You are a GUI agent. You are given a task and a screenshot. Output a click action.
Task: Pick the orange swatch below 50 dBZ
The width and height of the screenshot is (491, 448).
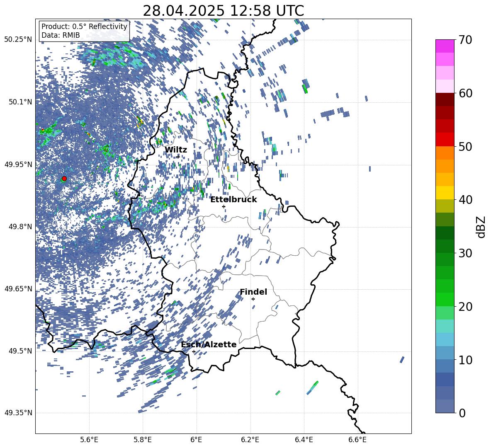pyautogui.click(x=445, y=153)
